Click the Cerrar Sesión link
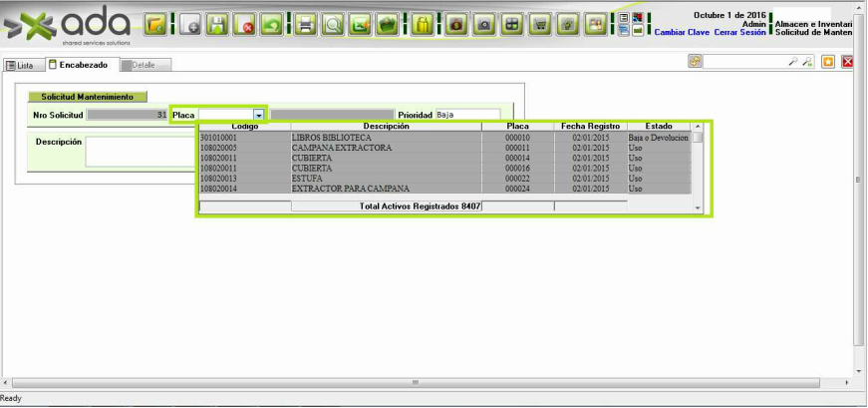This screenshot has height=408, width=868. click(740, 33)
